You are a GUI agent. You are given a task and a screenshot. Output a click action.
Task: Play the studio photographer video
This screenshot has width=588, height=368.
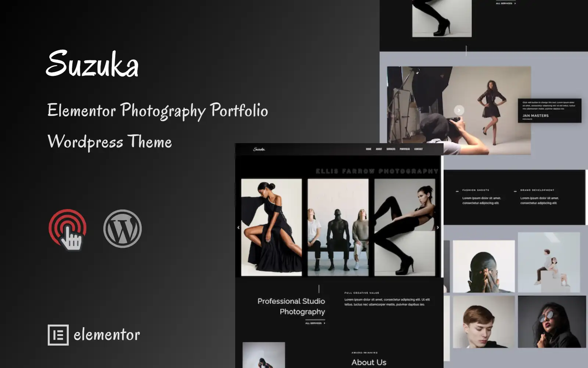click(459, 110)
